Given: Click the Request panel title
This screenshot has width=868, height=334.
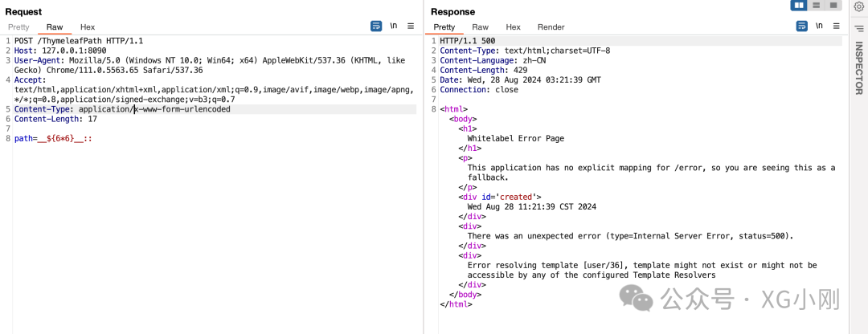Looking at the screenshot, I should point(23,11).
